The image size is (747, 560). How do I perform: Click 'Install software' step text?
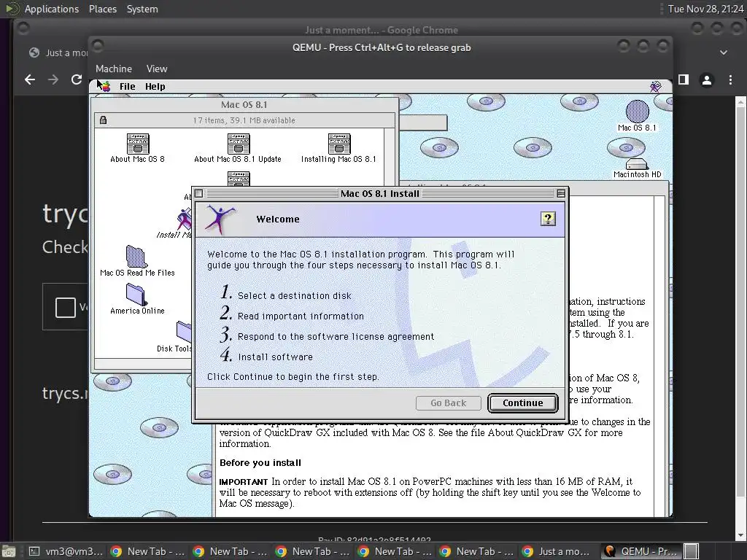pos(275,357)
